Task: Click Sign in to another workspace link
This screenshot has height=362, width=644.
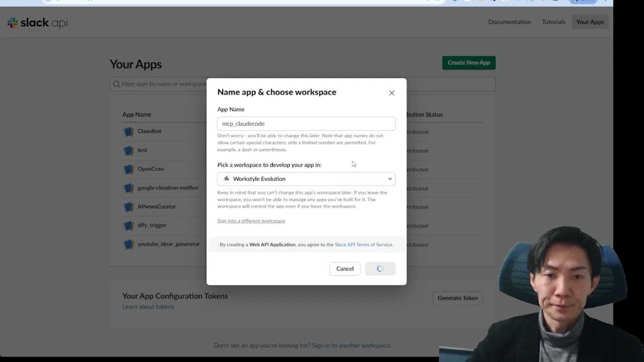Action: pos(351,345)
